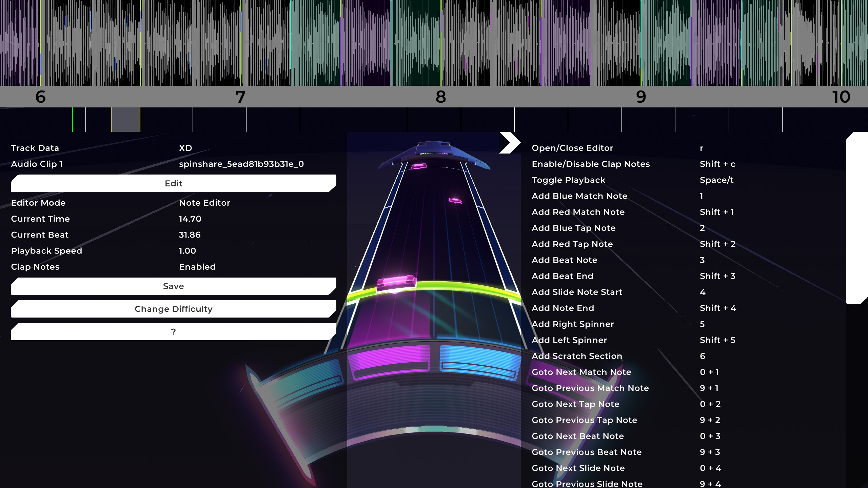868x488 pixels.
Task: Click the Toggle Playback shortcut entry
Action: 568,180
